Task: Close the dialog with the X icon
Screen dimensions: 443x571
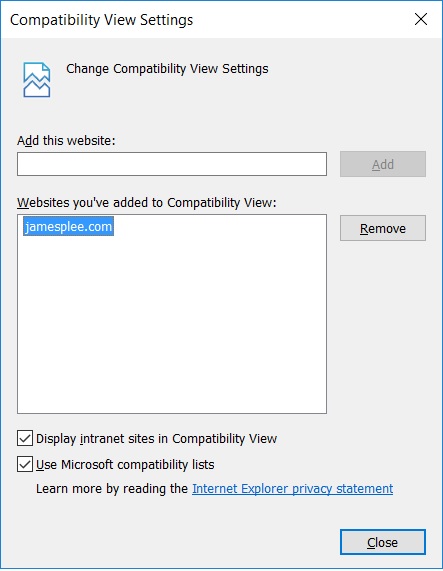Action: pos(421,19)
